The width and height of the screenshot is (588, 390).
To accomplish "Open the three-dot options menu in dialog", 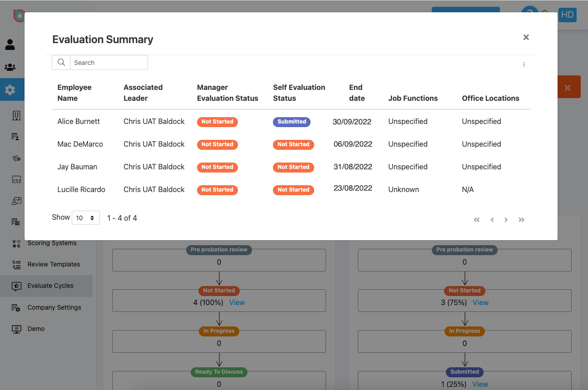I will (524, 64).
